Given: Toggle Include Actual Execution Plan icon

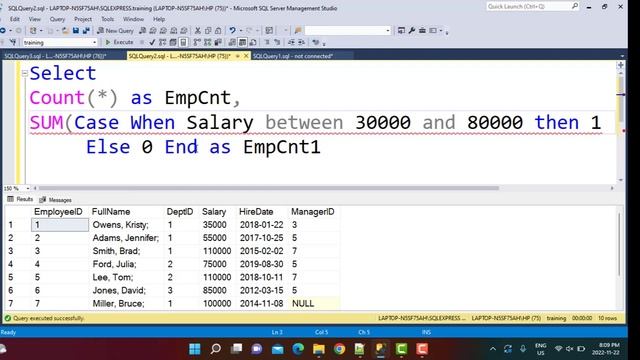Looking at the screenshot, I should [197, 42].
